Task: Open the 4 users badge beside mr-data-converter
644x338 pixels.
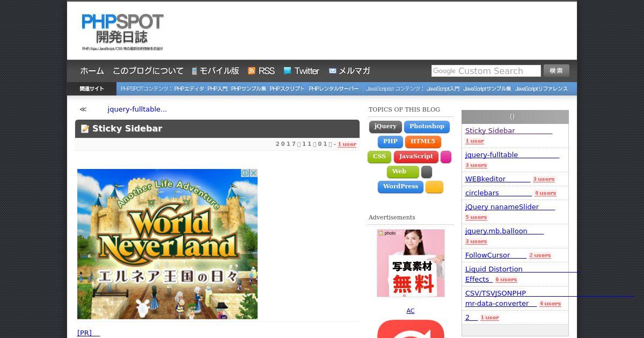Action: click(x=550, y=304)
